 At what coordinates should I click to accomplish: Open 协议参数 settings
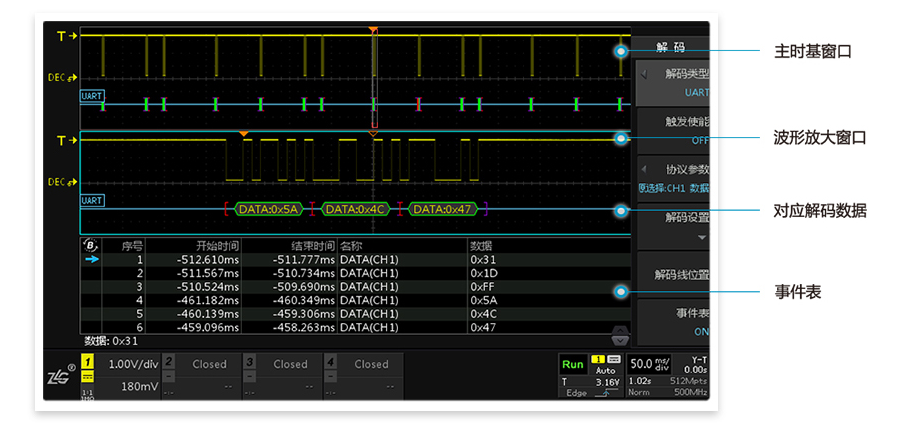pyautogui.click(x=673, y=179)
